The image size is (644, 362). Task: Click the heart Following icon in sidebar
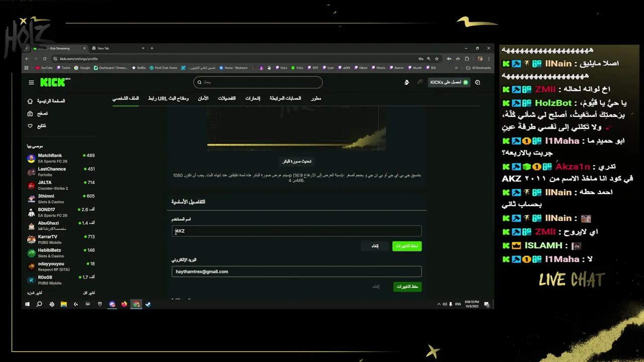[30, 126]
